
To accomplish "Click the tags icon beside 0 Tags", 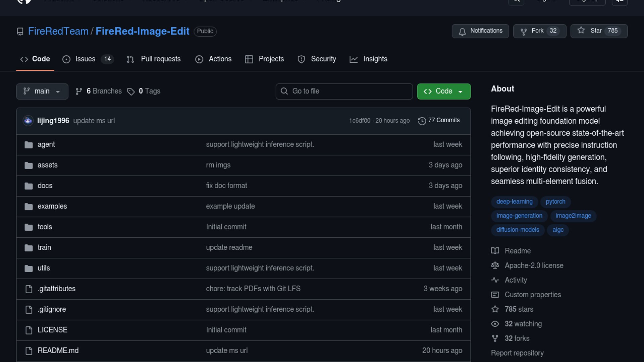I will point(131,92).
